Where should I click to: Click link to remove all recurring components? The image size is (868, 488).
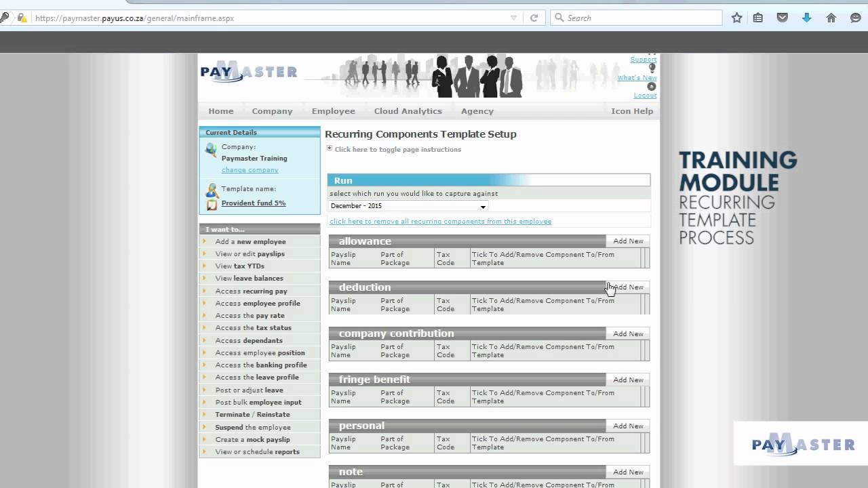[x=440, y=222]
